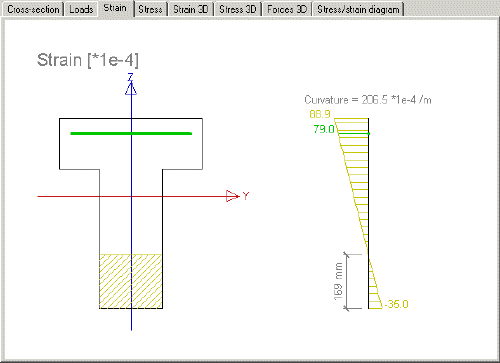Screen dimensions: 500x363
Task: Switch to the Strain 3D tab
Action: pyautogui.click(x=191, y=9)
